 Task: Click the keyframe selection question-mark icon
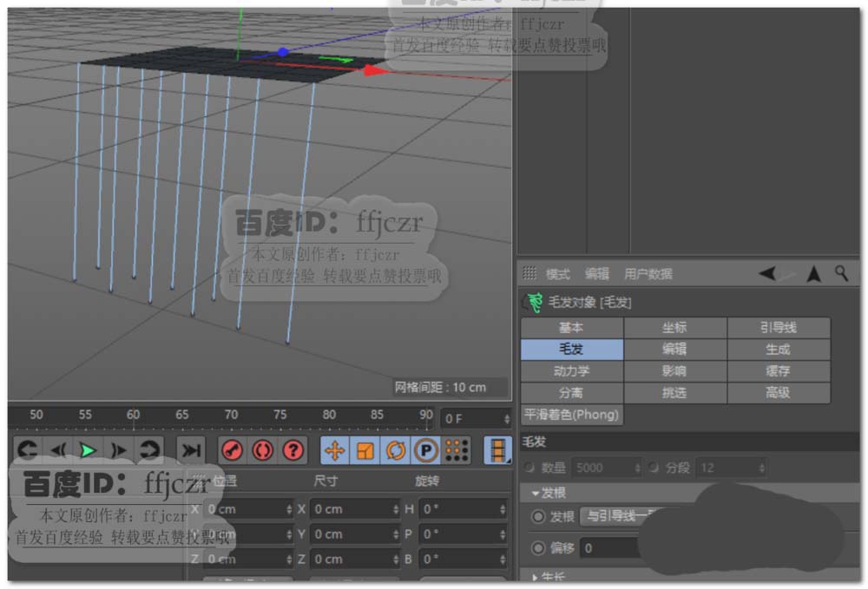click(x=293, y=450)
